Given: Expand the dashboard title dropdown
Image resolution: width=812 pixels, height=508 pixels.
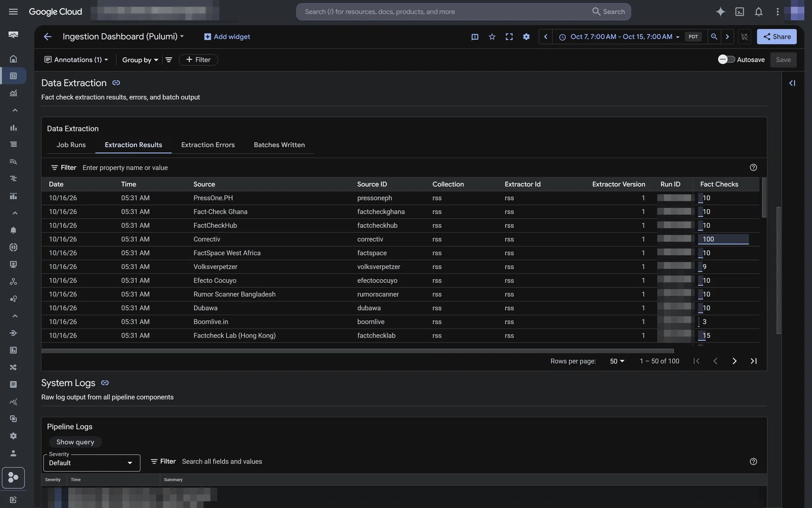Looking at the screenshot, I should pyautogui.click(x=182, y=37).
